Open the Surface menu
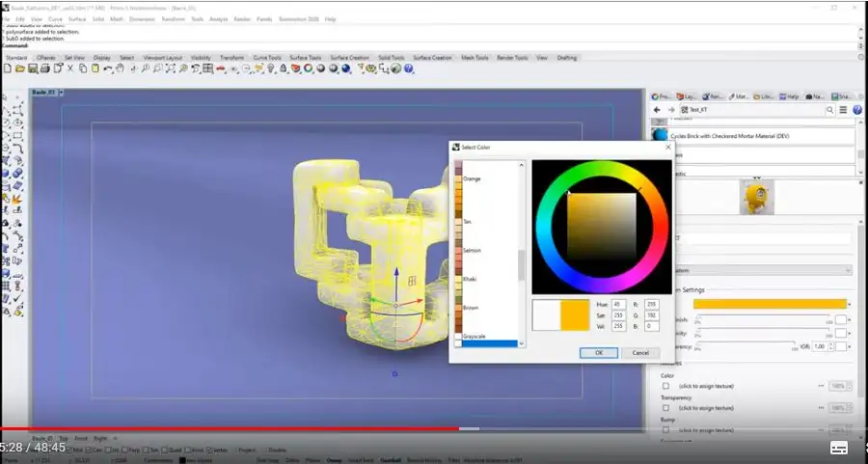Image resolution: width=868 pixels, height=464 pixels. tap(77, 19)
